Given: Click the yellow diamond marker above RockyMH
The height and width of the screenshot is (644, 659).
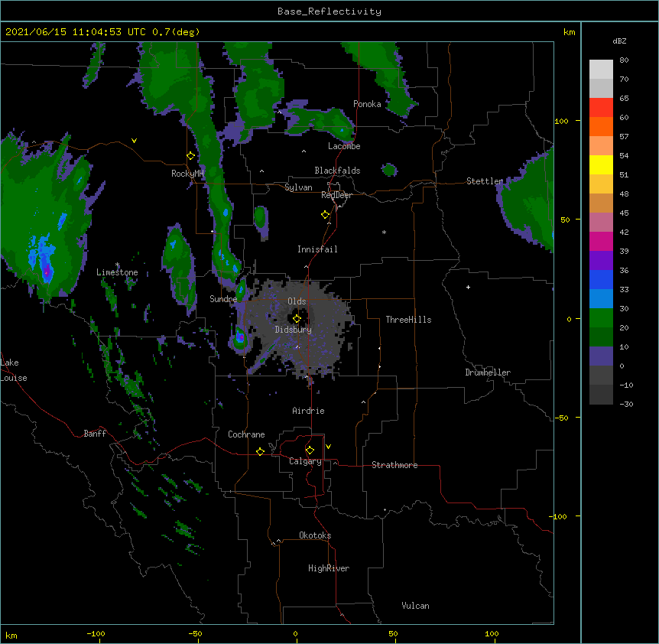Looking at the screenshot, I should click(x=191, y=156).
